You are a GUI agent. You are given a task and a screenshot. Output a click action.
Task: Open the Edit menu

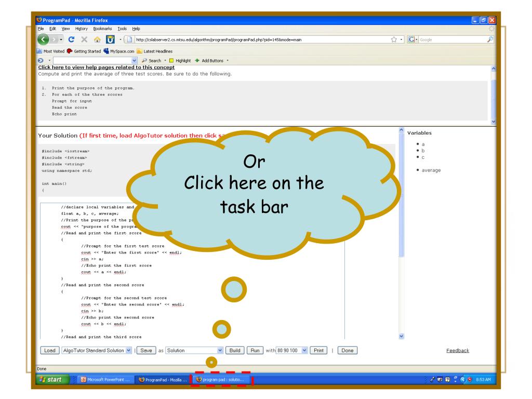52,29
